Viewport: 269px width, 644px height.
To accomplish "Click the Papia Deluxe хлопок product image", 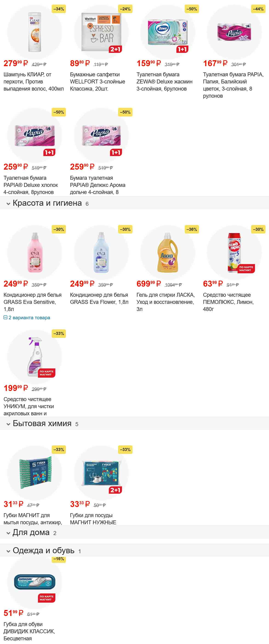I will click(35, 135).
